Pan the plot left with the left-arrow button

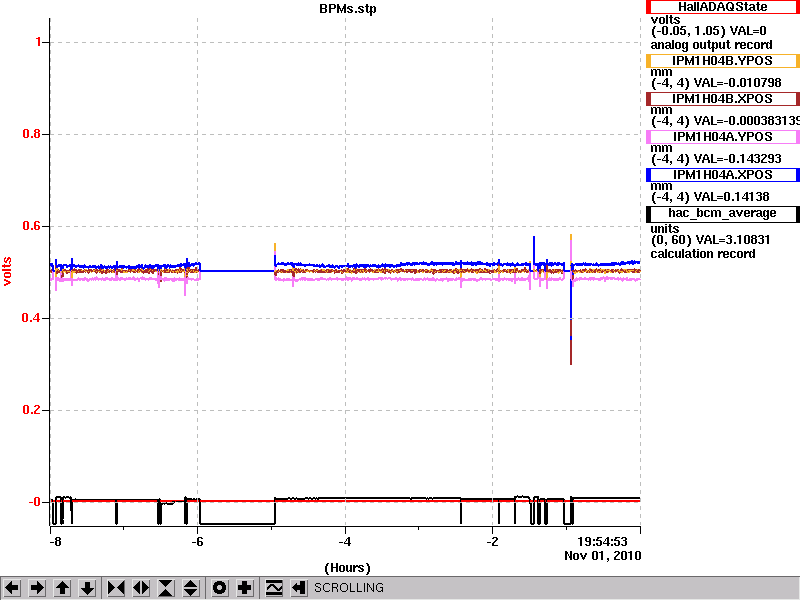tap(12, 588)
